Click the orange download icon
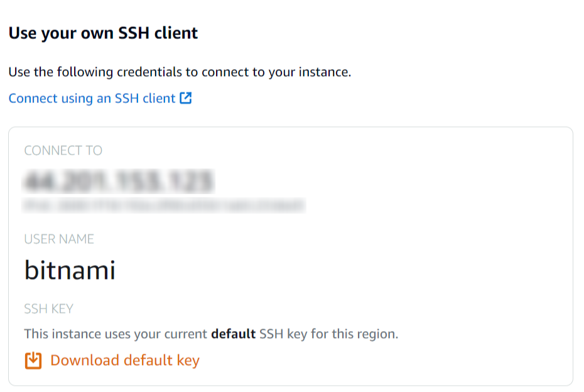Screen dimensions: 584x392 [x=33, y=361]
